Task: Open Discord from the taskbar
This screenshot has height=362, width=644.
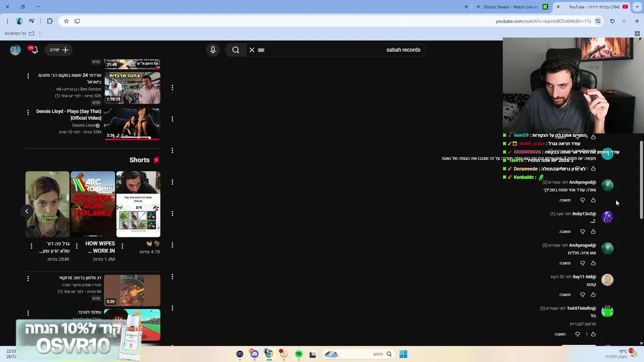Action: 254,354
